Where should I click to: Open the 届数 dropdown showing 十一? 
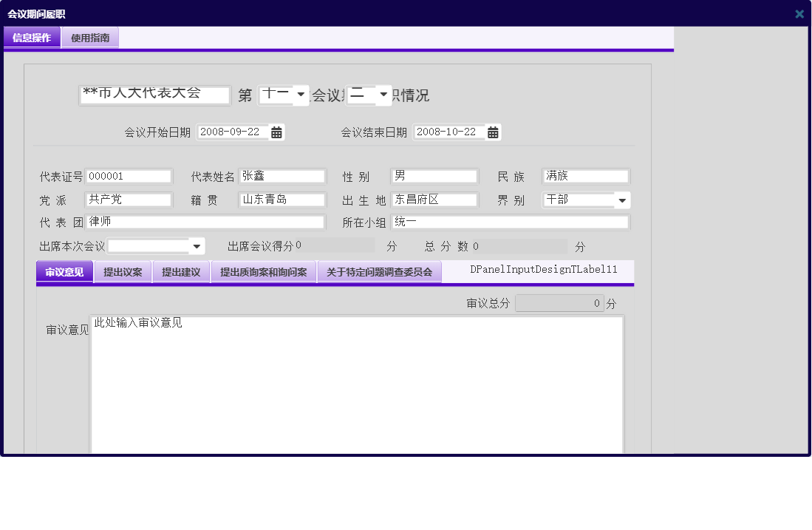pyautogui.click(x=298, y=95)
